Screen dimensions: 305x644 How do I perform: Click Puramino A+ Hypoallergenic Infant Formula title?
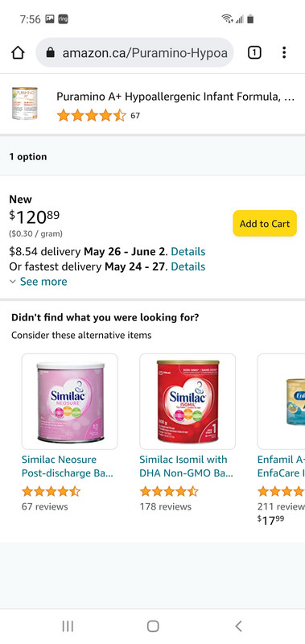(x=175, y=97)
